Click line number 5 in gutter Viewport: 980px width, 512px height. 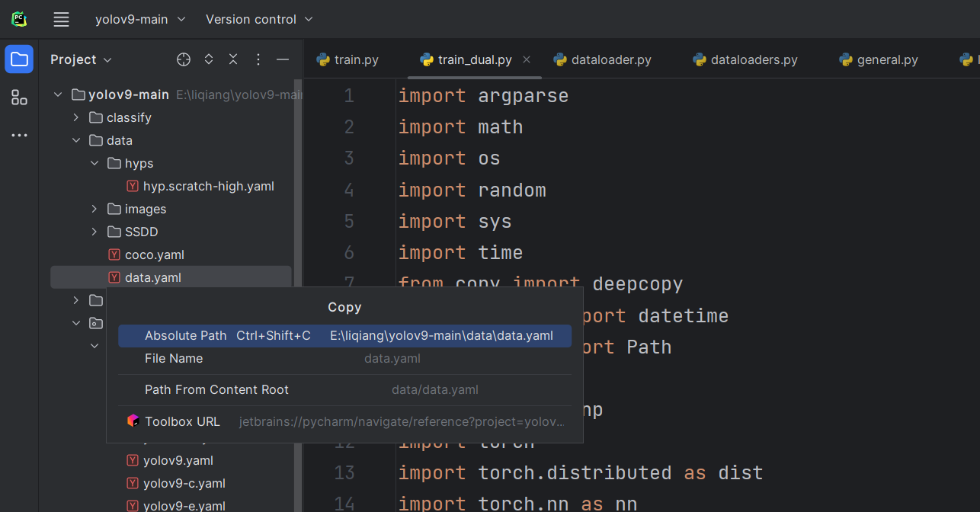pyautogui.click(x=349, y=222)
